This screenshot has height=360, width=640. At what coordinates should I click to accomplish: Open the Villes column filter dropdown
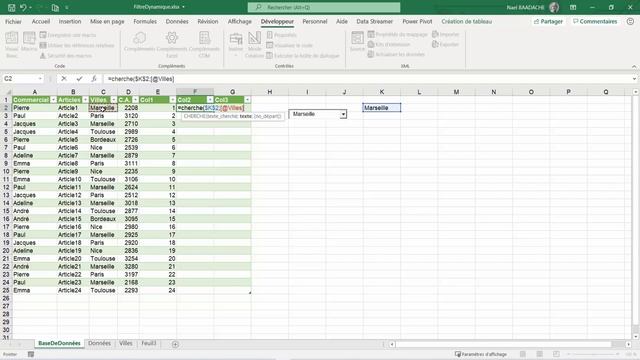113,100
